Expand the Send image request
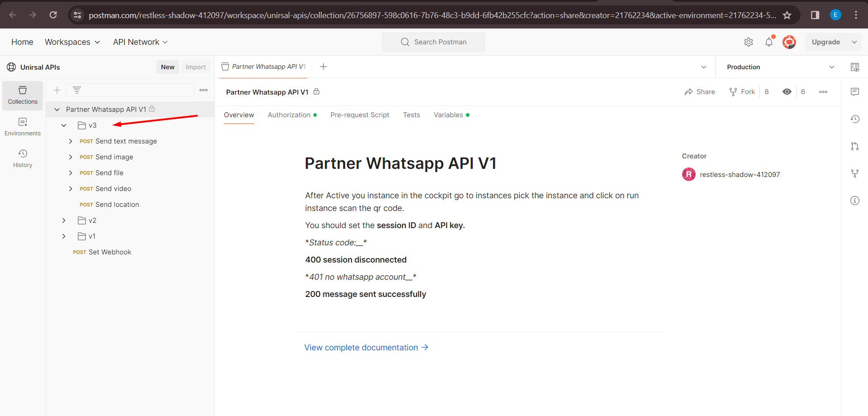 tap(71, 157)
